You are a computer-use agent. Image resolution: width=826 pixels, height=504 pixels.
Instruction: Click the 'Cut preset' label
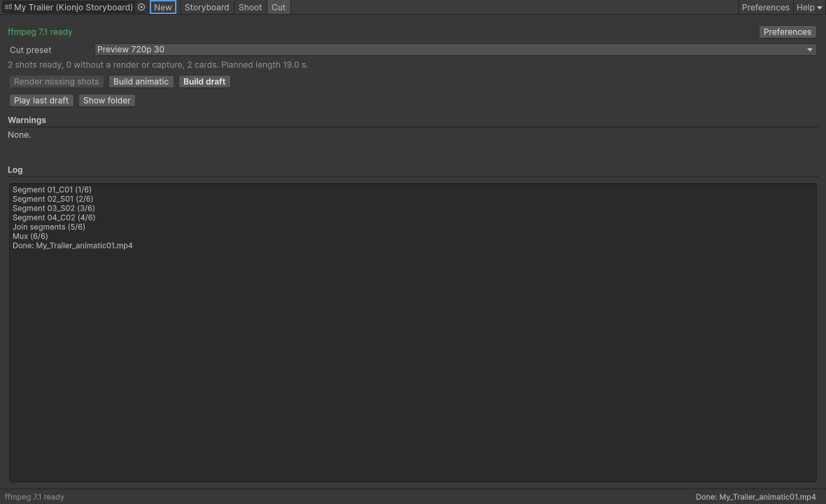pyautogui.click(x=31, y=50)
